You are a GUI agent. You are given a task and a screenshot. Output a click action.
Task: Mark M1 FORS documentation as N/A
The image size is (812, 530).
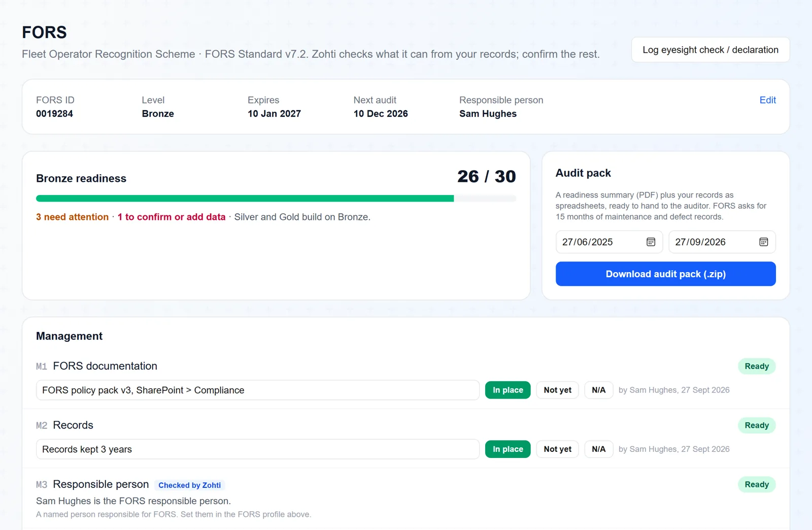tap(598, 390)
